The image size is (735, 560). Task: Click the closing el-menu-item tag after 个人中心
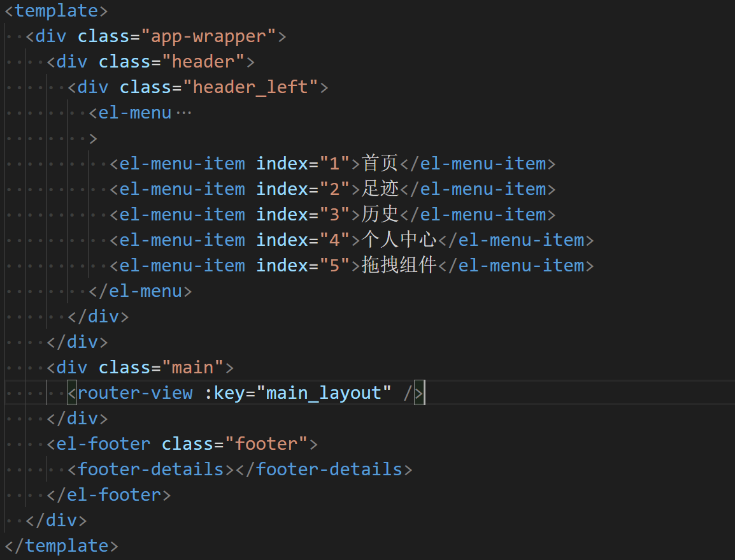coord(516,240)
